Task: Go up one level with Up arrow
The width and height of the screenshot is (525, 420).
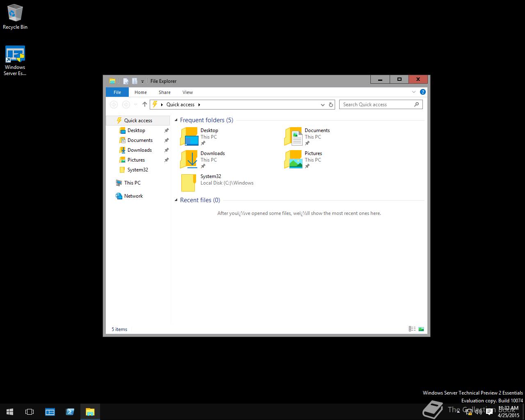Action: [144, 105]
